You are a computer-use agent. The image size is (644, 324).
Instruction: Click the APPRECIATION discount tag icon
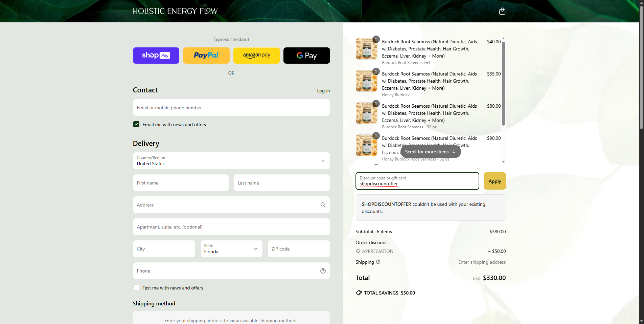click(358, 251)
